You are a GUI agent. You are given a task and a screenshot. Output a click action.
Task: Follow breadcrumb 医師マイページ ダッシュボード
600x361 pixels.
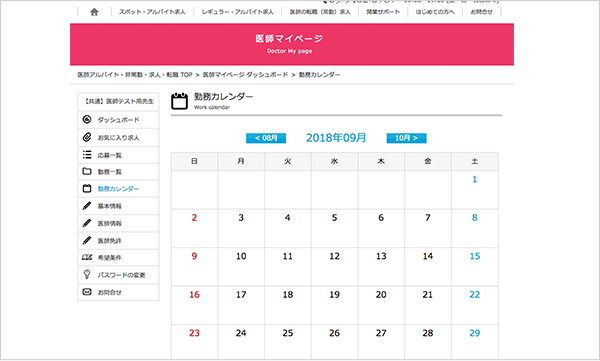(x=245, y=75)
